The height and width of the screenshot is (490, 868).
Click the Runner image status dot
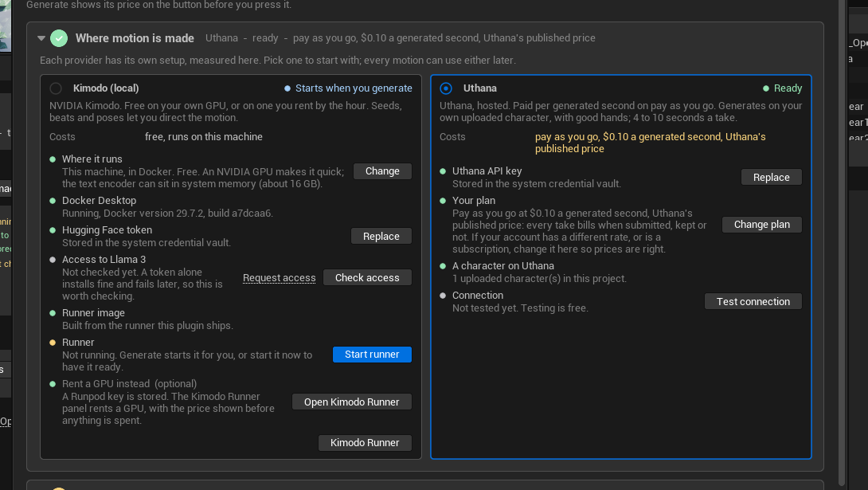53,313
